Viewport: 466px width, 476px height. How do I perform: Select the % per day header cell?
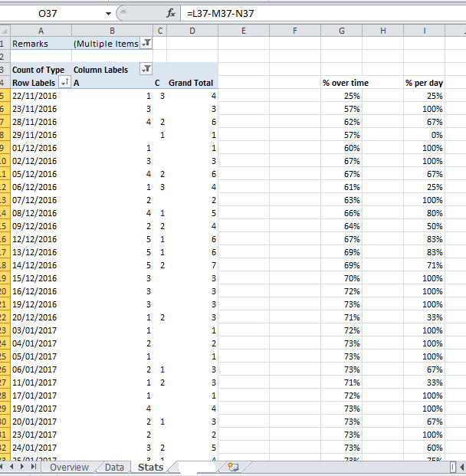point(425,83)
